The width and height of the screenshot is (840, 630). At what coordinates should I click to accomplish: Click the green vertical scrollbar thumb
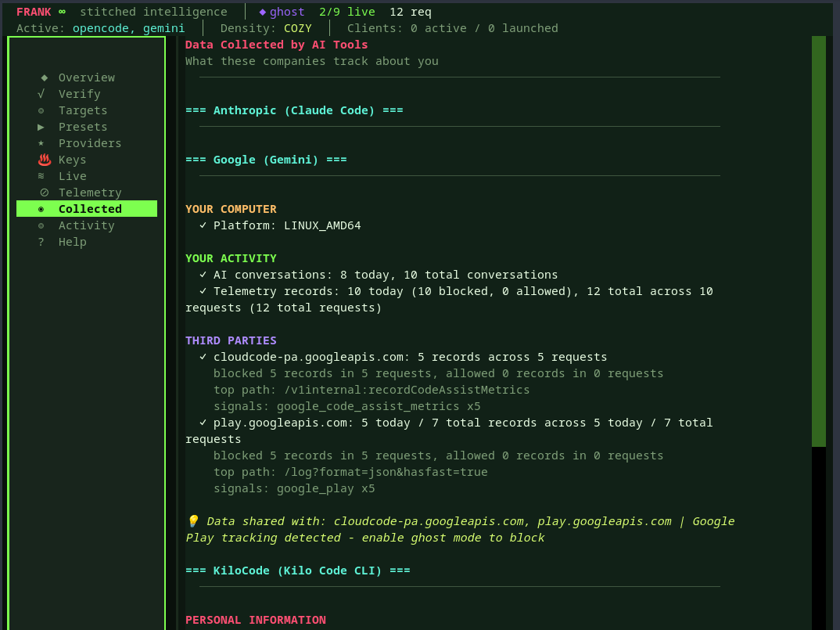pos(818,241)
